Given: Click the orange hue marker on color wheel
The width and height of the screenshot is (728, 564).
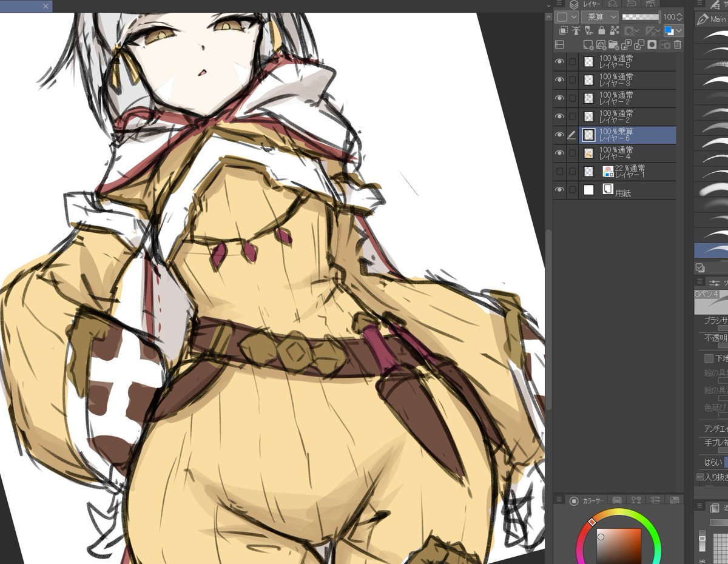Looking at the screenshot, I should (x=592, y=522).
